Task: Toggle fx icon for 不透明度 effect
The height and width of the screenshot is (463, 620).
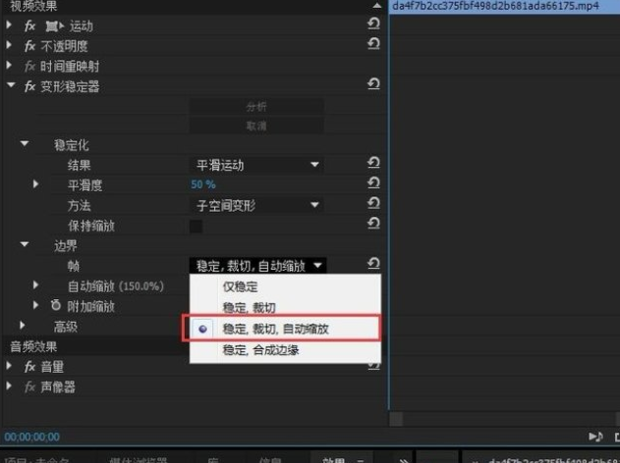Action: tap(30, 46)
